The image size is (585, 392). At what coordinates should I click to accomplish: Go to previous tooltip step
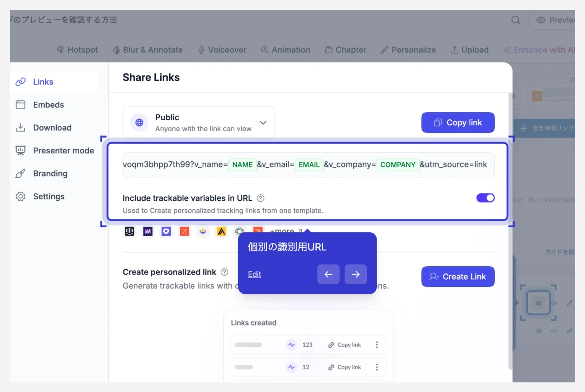click(x=328, y=274)
